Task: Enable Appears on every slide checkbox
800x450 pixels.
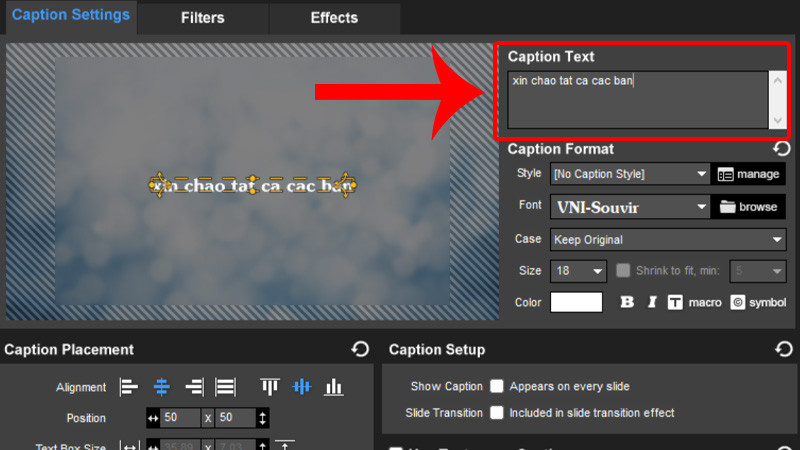Action: (x=496, y=386)
